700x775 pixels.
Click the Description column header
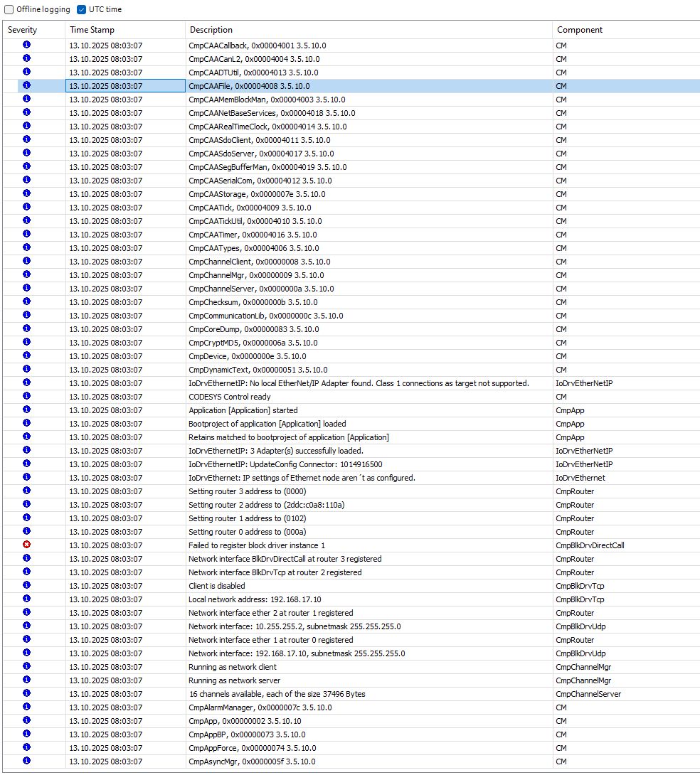tap(211, 30)
